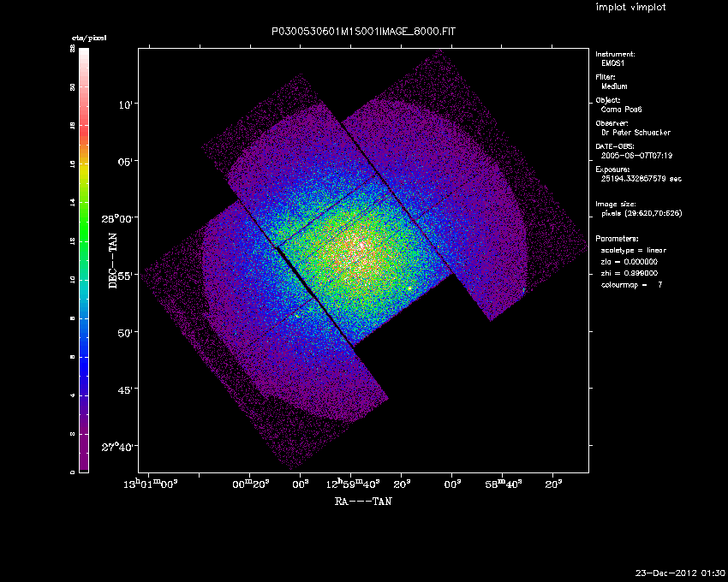
Task: Select the 'Instrument:' label
Action: (x=615, y=54)
